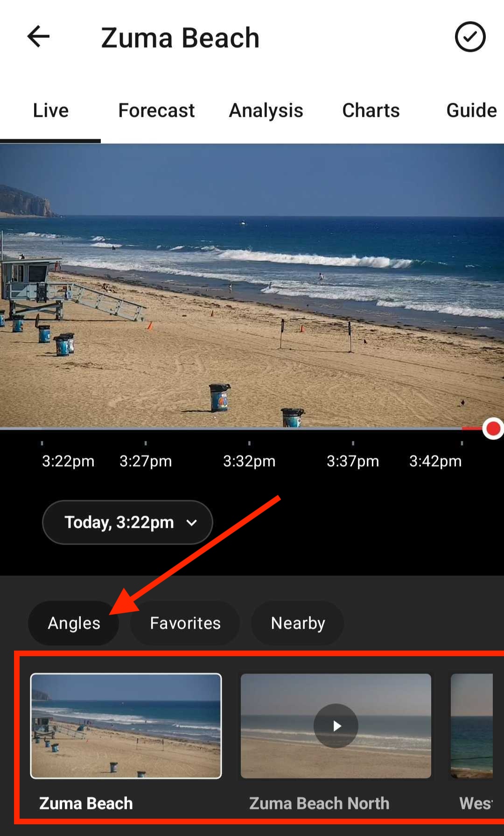
Task: Open the partially visible West cam thumbnail
Action: click(x=472, y=726)
